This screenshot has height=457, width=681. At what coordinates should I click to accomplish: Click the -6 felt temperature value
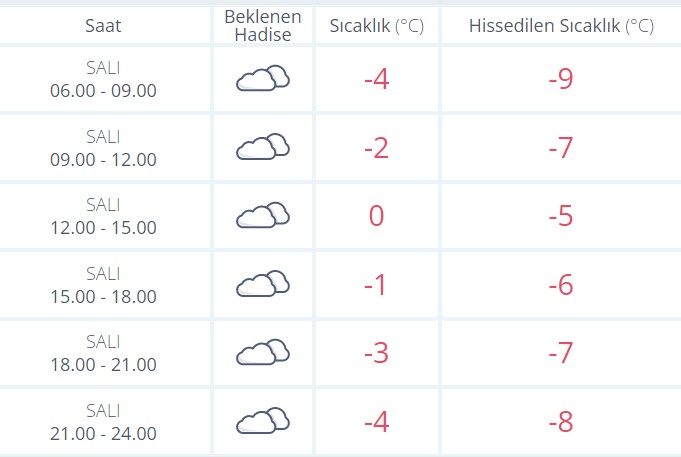coord(561,285)
